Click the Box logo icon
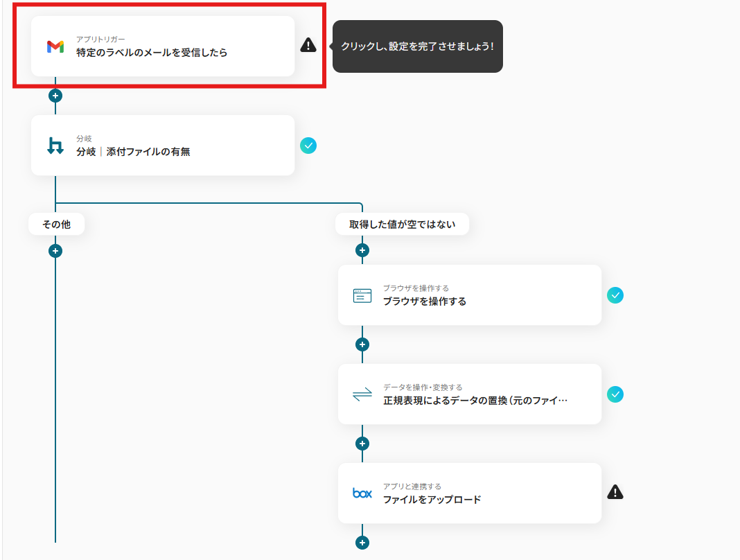The image size is (740, 560). click(362, 493)
